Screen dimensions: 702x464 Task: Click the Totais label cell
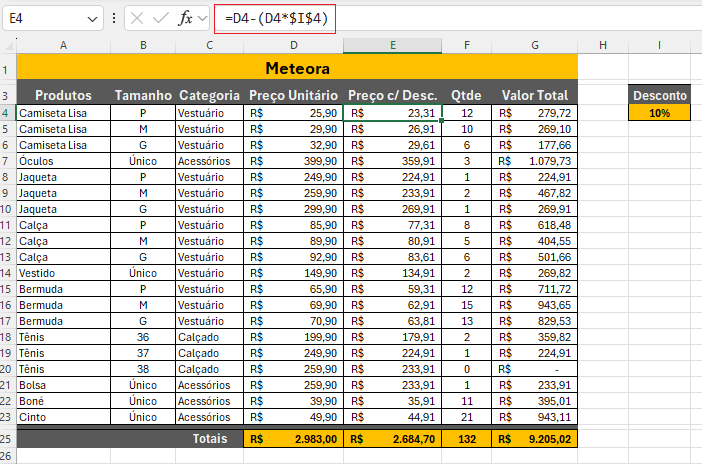point(210,438)
